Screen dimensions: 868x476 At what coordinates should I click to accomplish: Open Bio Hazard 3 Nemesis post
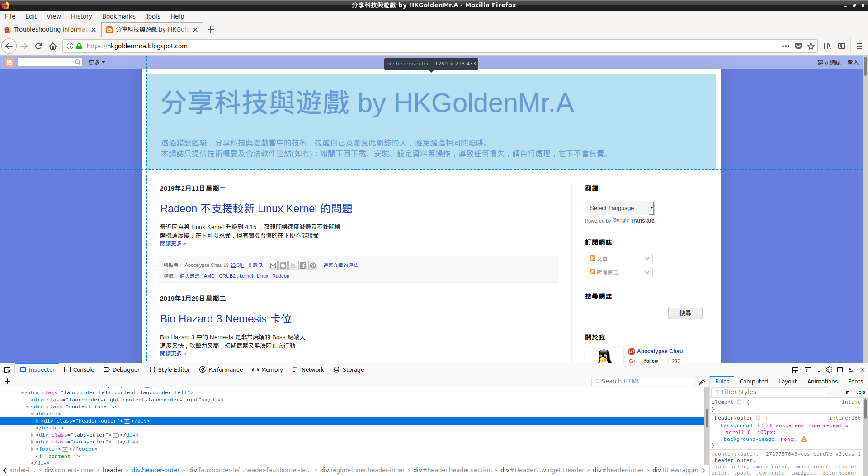[x=226, y=319]
